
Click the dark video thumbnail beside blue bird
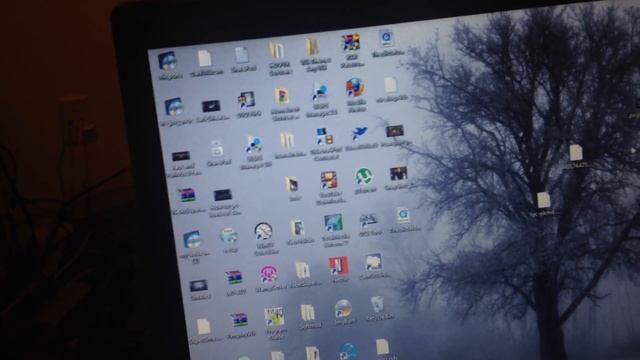click(x=394, y=131)
